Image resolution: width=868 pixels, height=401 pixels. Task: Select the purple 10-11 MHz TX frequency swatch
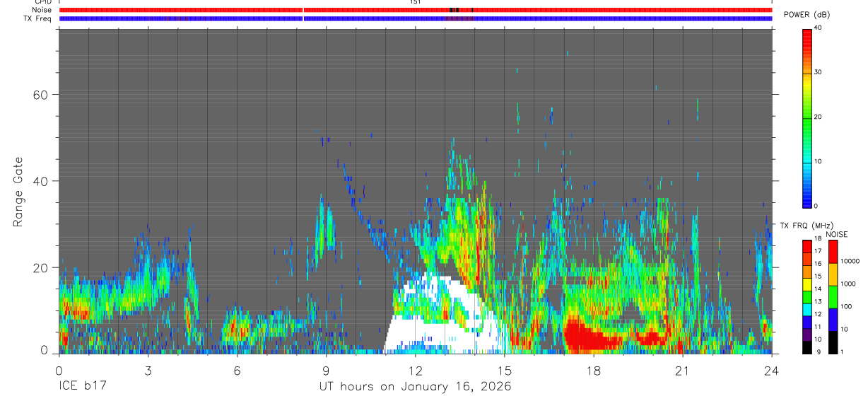pos(807,334)
